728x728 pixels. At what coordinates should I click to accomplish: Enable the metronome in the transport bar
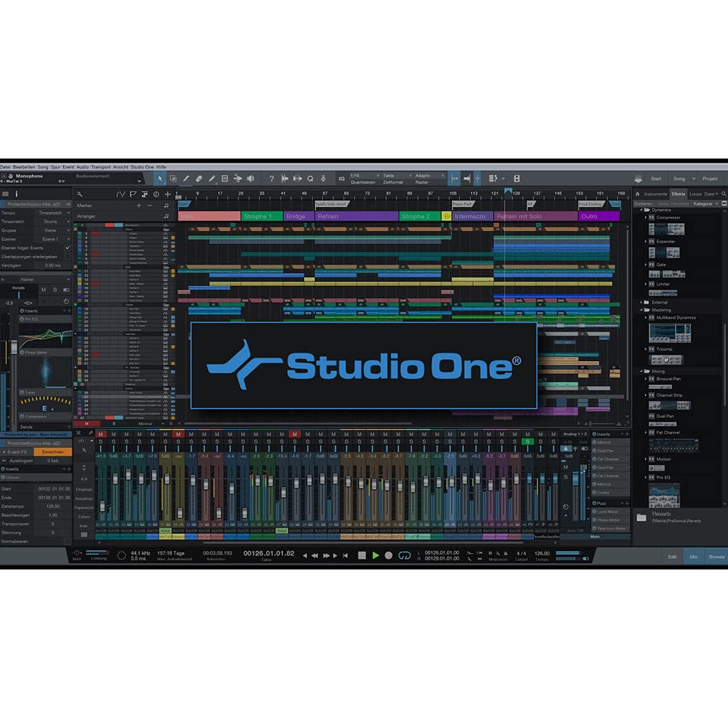click(490, 553)
